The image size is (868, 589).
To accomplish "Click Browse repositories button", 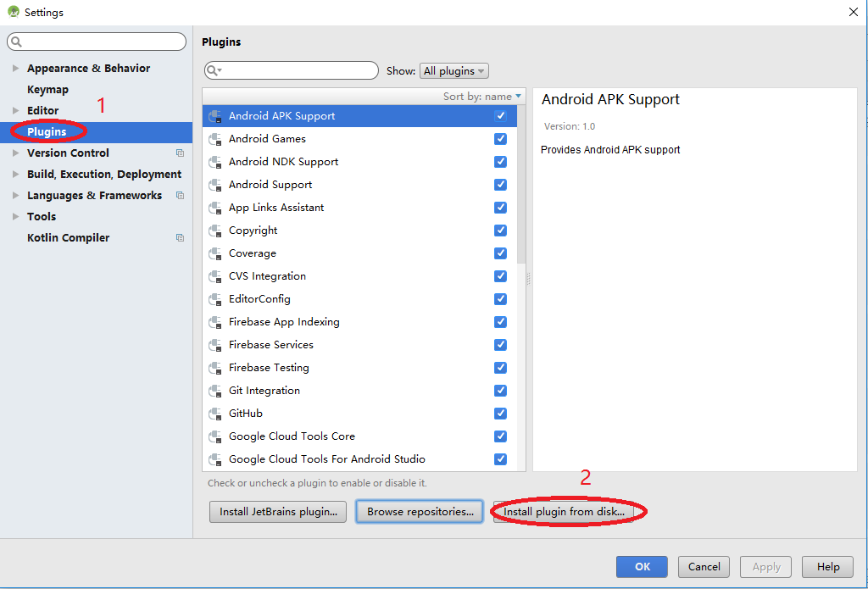I will coord(420,512).
